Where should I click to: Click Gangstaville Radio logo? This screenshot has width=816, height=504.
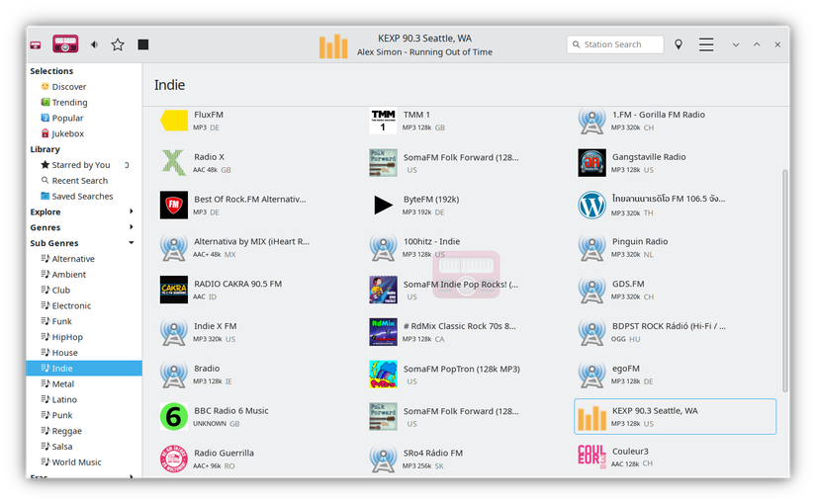click(x=591, y=162)
